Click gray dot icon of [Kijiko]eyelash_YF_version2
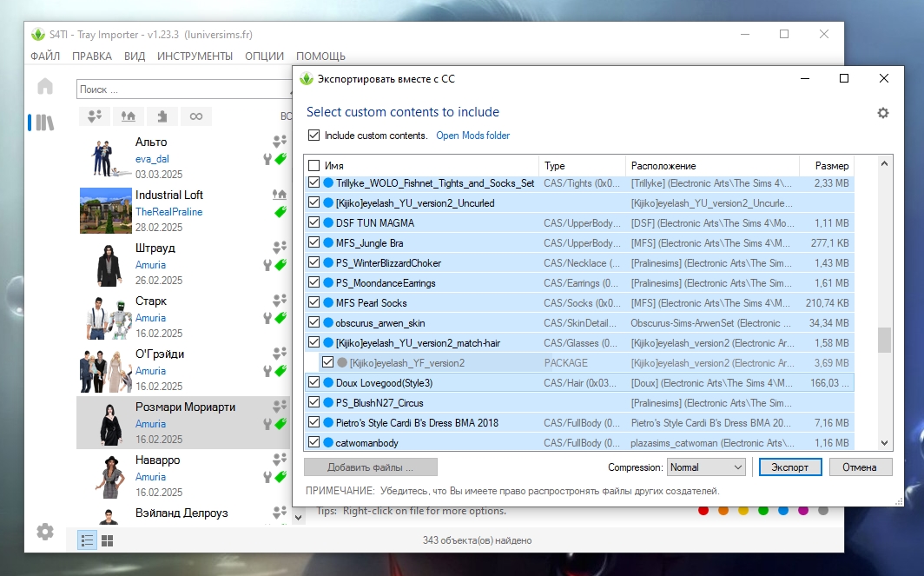Viewport: 924px width, 576px height. coord(342,362)
